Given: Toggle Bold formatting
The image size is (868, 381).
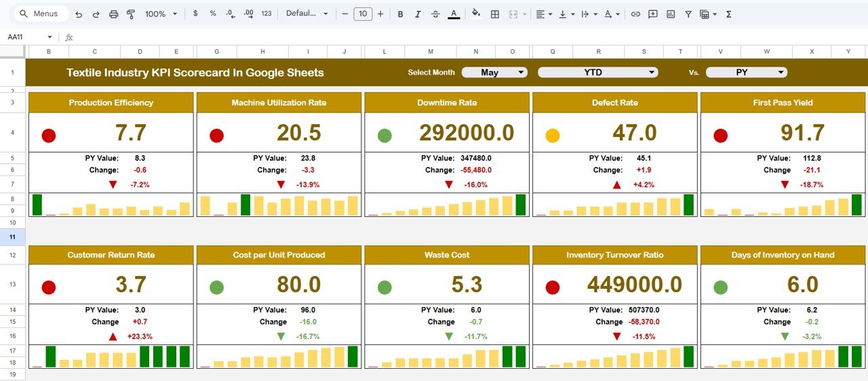Looking at the screenshot, I should (x=400, y=14).
